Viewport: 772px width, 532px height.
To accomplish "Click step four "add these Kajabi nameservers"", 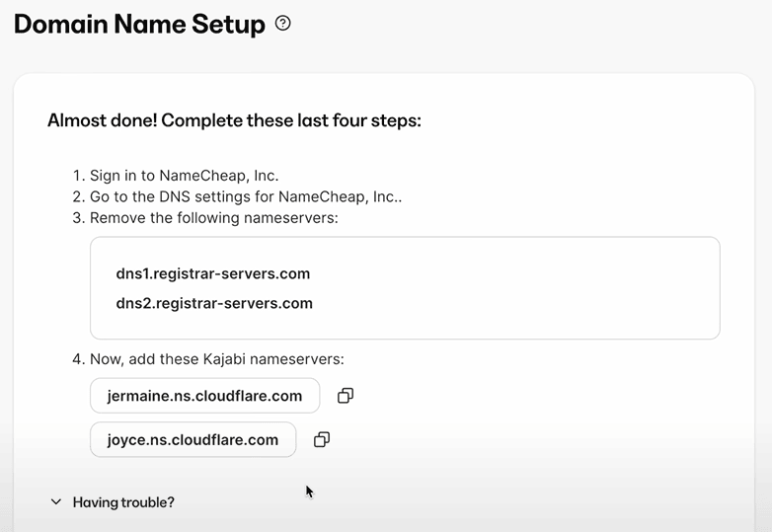I will 216,359.
